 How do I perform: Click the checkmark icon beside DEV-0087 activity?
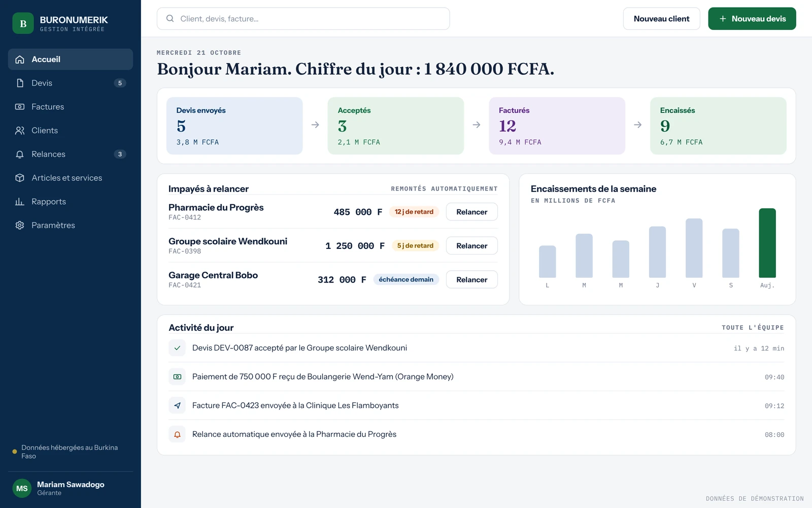pyautogui.click(x=177, y=348)
